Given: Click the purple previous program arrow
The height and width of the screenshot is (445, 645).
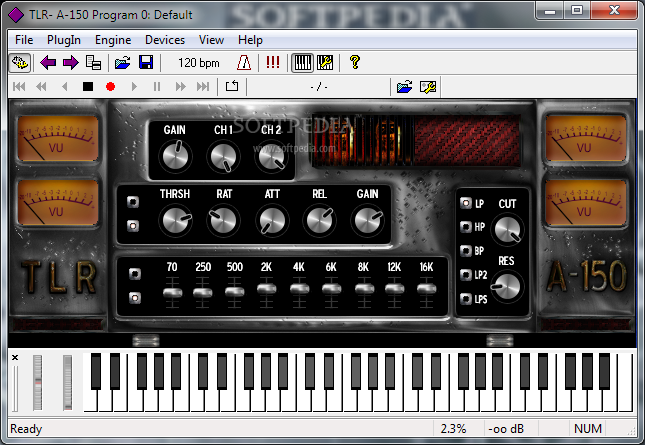Looking at the screenshot, I should click(x=48, y=63).
